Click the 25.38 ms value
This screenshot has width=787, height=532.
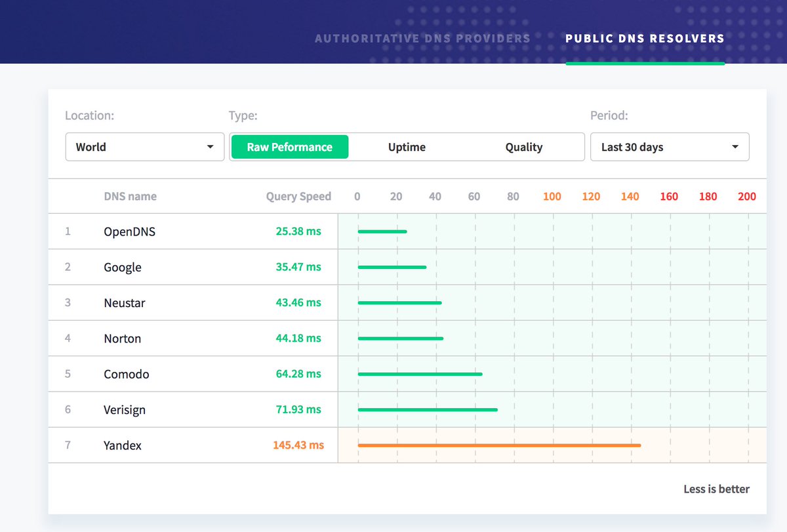[x=298, y=231]
